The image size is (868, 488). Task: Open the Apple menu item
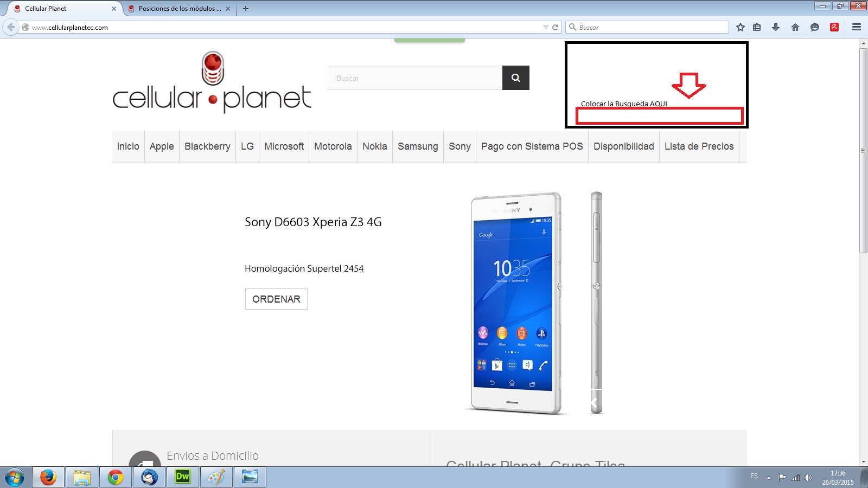[x=162, y=146]
